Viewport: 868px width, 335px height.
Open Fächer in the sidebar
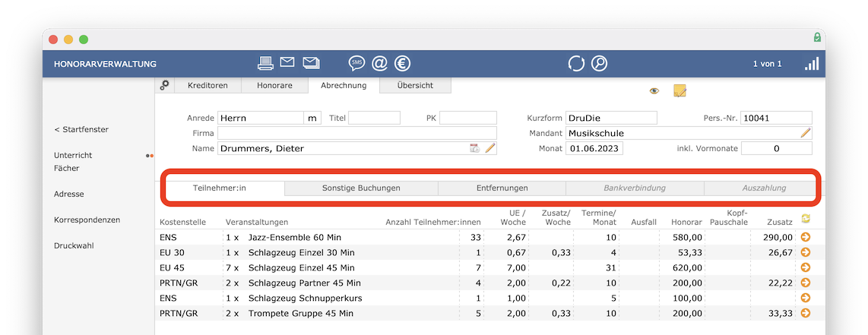pyautogui.click(x=66, y=168)
